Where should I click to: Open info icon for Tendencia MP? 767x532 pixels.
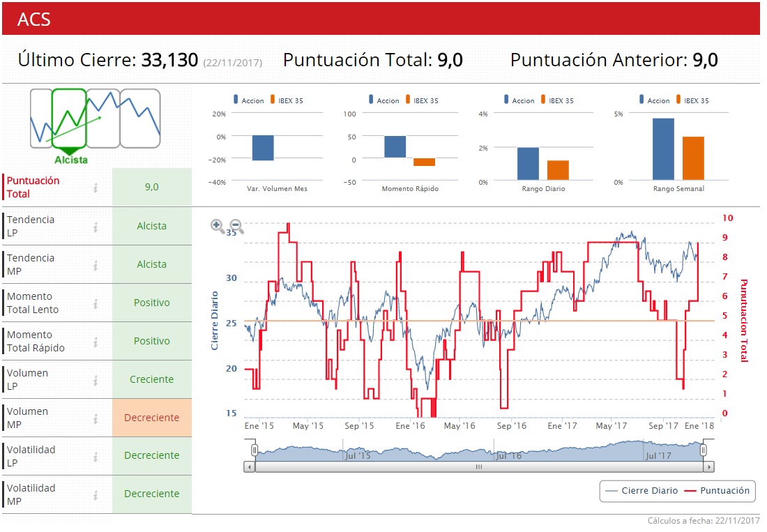pos(96,264)
